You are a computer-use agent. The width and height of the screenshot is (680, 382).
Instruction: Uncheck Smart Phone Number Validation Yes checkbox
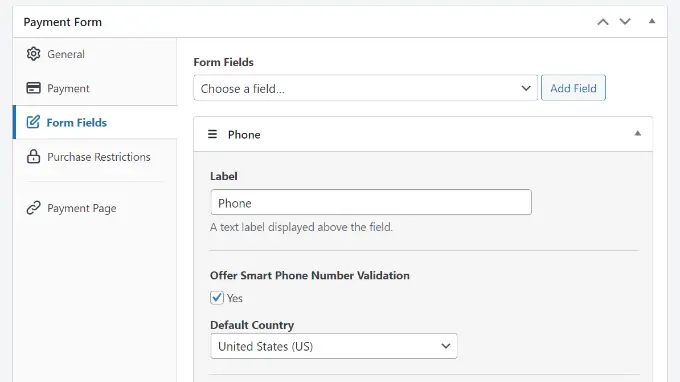217,298
